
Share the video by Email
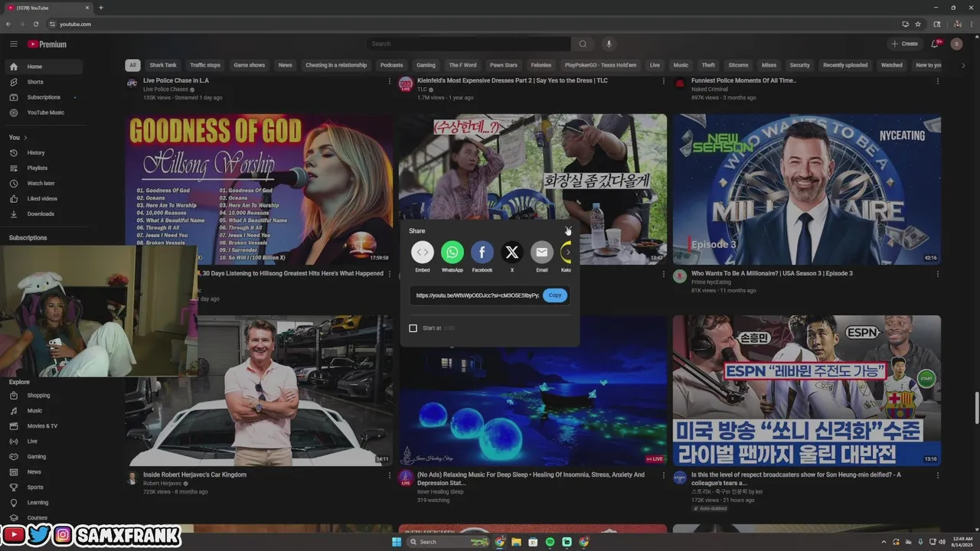point(542,252)
